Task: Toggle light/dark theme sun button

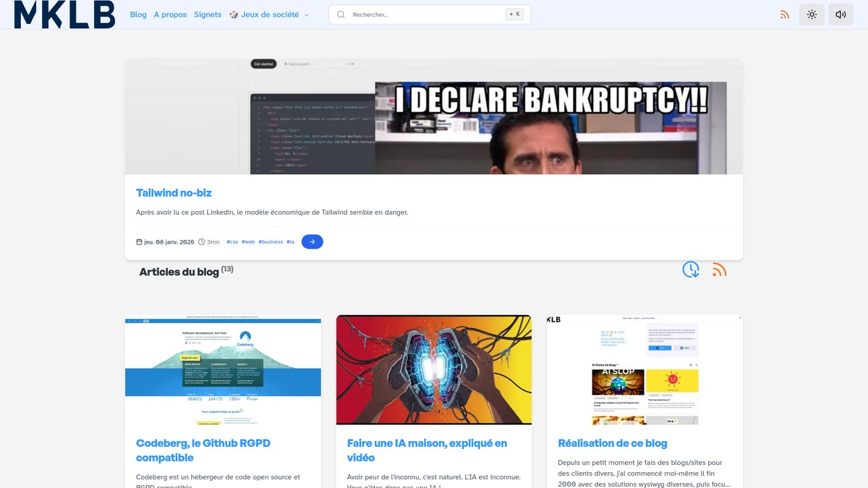Action: coord(812,14)
